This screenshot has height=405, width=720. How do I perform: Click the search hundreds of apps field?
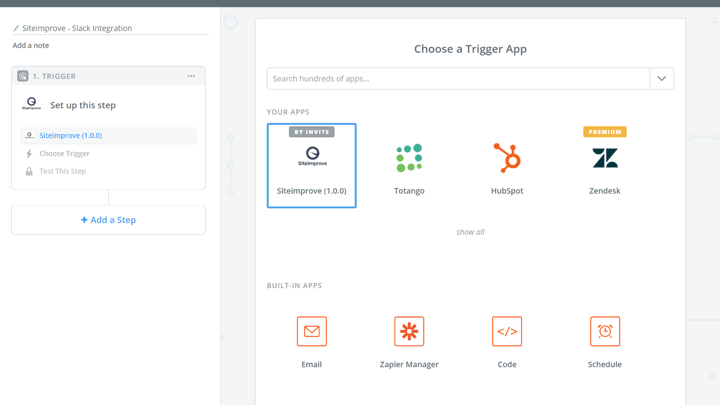458,79
